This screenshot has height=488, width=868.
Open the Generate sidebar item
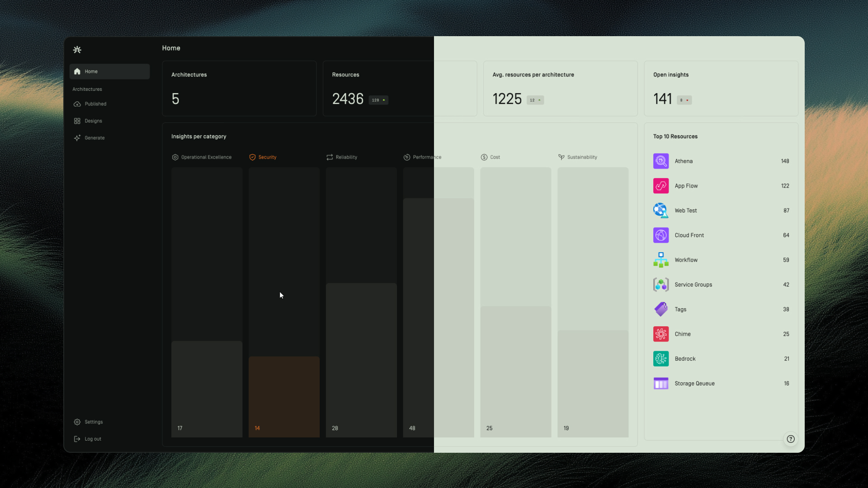(94, 138)
